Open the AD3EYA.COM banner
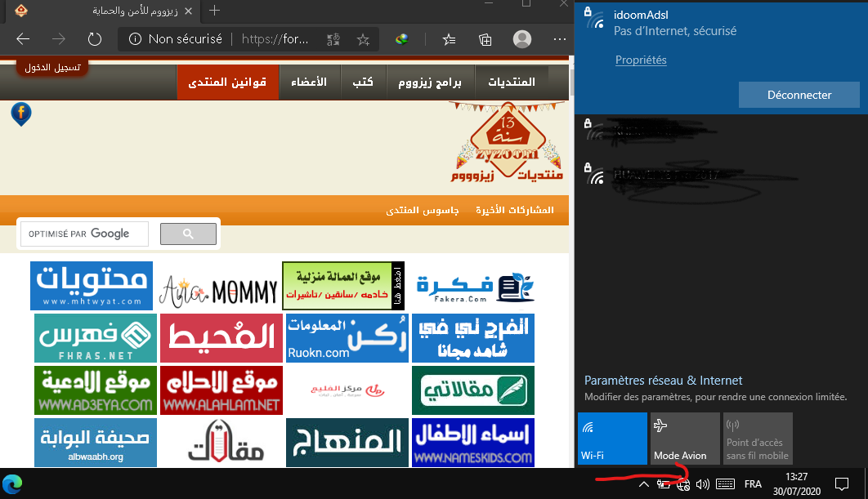This screenshot has height=499, width=868. [95, 390]
